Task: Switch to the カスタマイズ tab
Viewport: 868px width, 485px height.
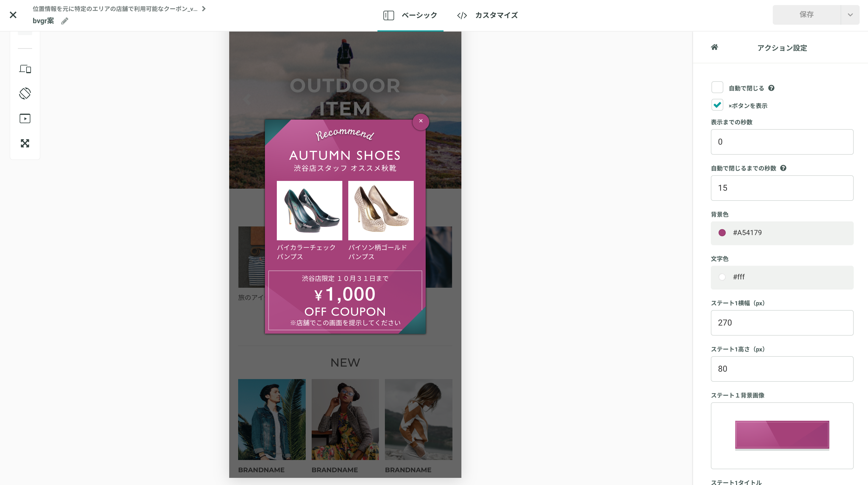Action: (487, 15)
